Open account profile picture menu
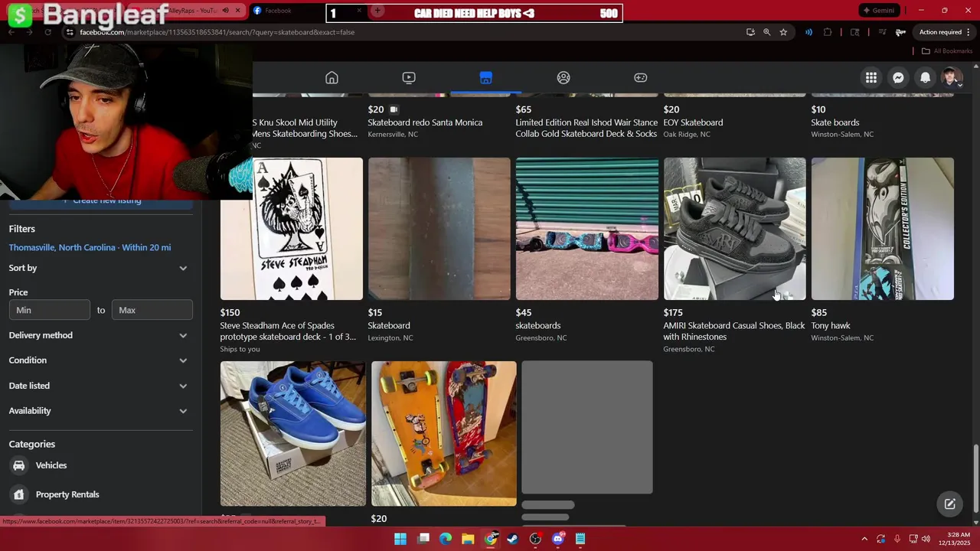This screenshot has height=551, width=980. tap(952, 77)
